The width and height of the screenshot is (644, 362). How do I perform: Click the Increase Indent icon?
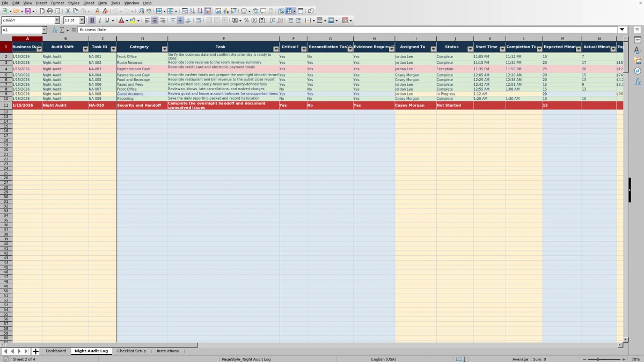point(290,20)
